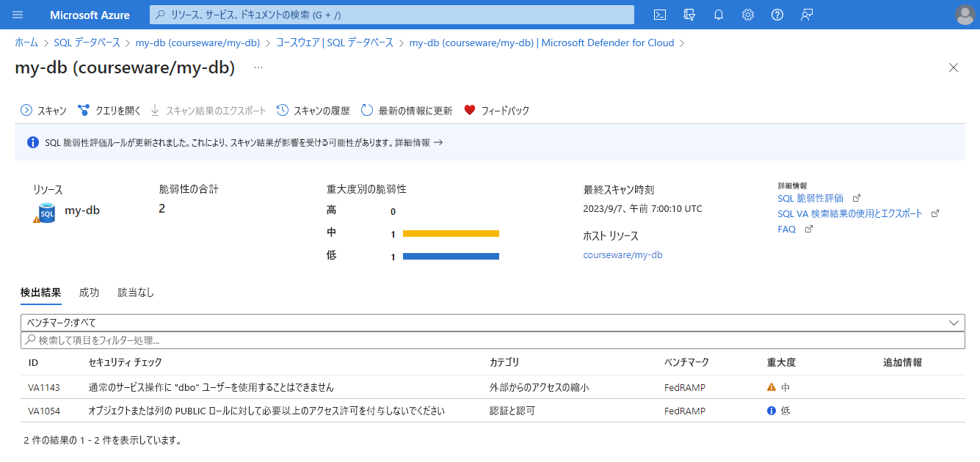Click the yellow medium severity bar
Viewport: 980px width, 462px height.
[x=451, y=234]
